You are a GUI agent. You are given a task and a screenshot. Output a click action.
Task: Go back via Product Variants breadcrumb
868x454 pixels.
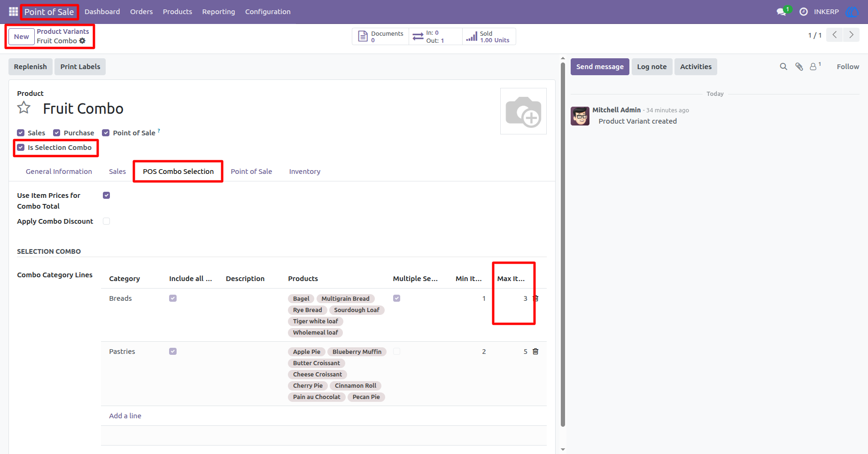coord(63,31)
